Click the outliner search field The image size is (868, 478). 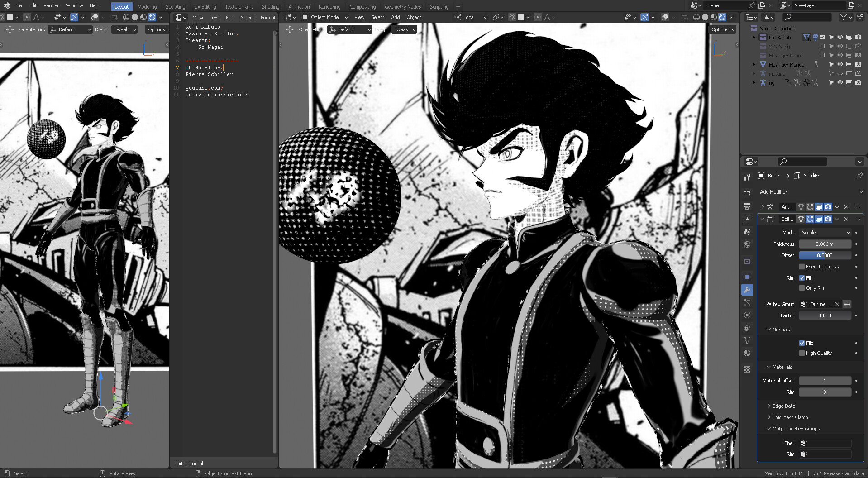[807, 17]
